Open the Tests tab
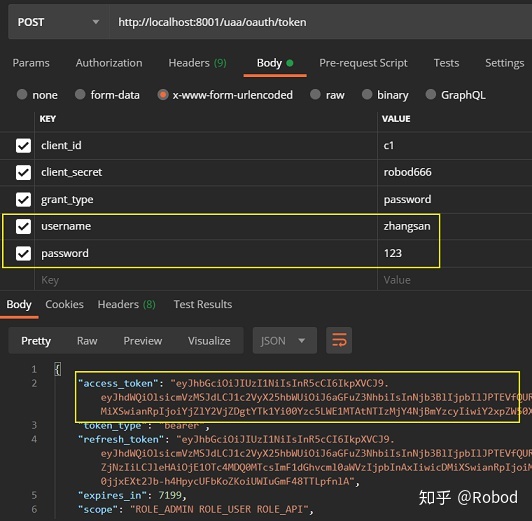The height and width of the screenshot is (521, 532). pos(446,63)
